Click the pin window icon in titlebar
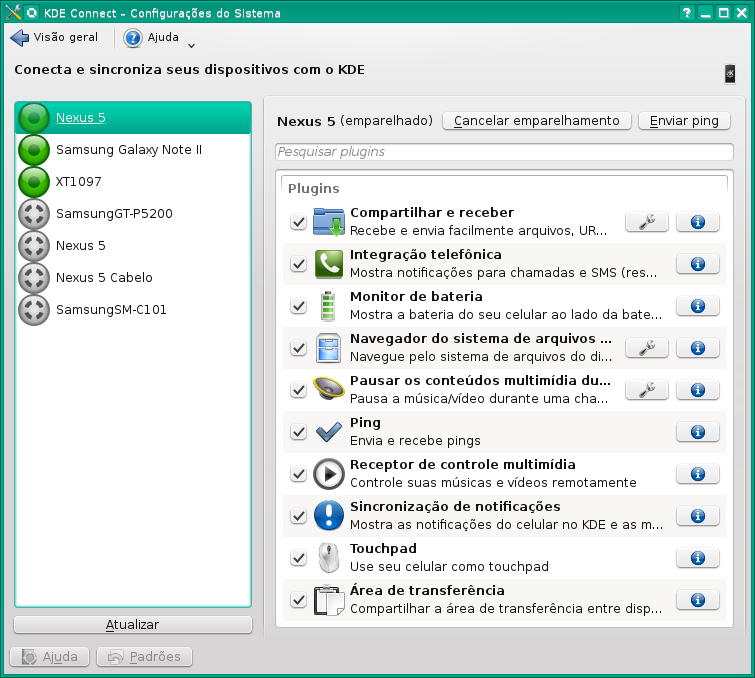 click(32, 13)
